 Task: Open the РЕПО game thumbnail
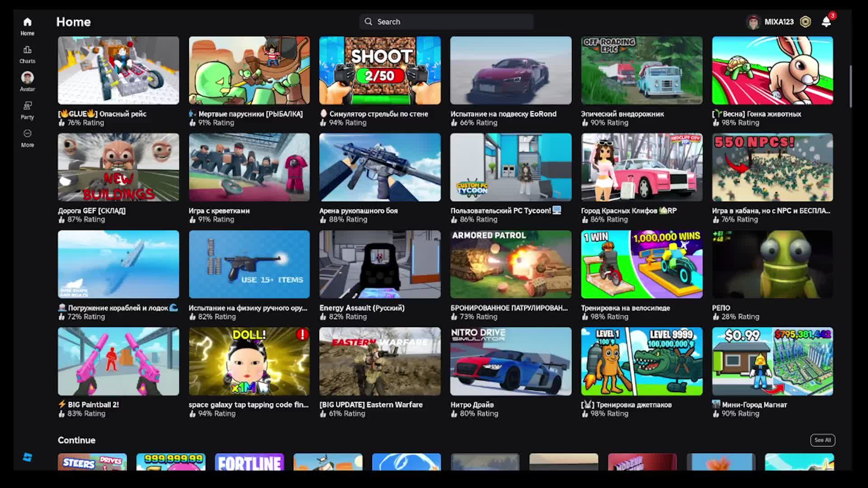(x=772, y=264)
